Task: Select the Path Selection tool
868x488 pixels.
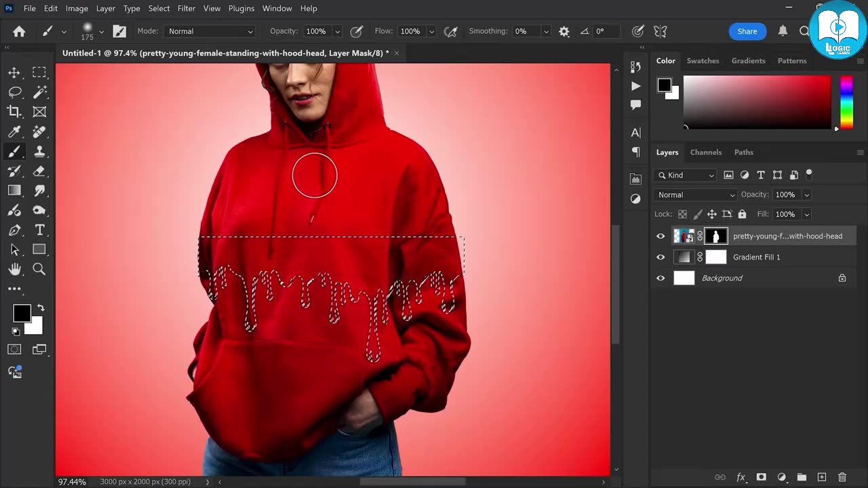Action: pyautogui.click(x=14, y=249)
